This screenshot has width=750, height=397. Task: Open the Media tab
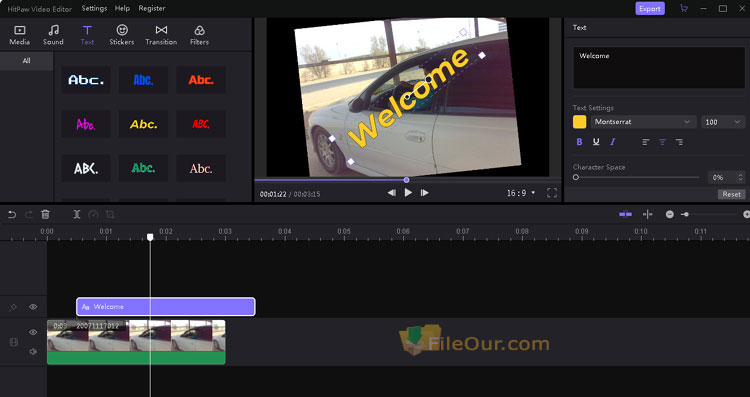(20, 35)
